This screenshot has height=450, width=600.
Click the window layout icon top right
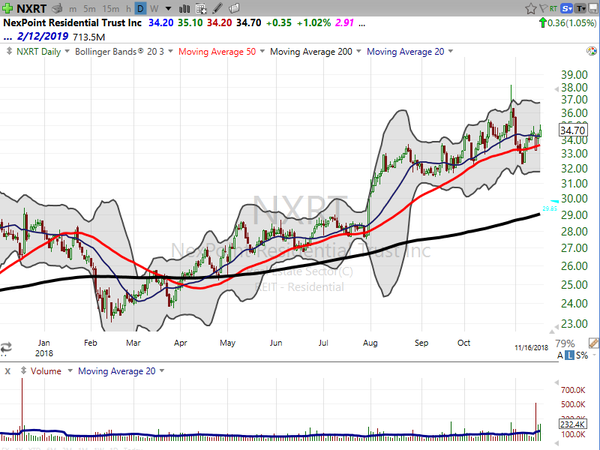(593, 8)
